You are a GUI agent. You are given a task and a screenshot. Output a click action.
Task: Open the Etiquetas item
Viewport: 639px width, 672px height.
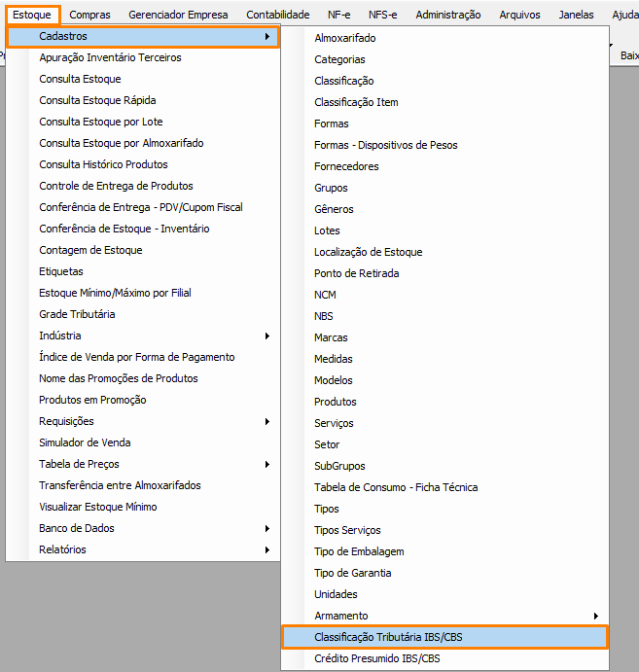tap(143, 271)
